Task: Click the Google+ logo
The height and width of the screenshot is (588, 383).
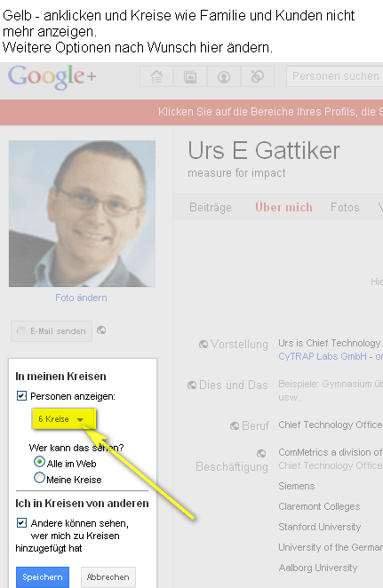Action: (52, 77)
